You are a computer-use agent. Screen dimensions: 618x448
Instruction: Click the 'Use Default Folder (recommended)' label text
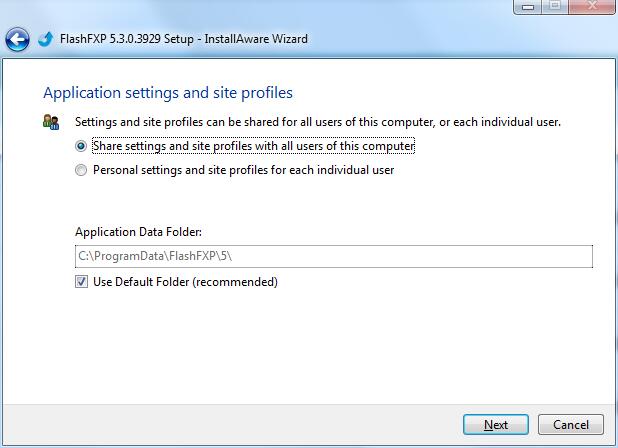(x=185, y=282)
